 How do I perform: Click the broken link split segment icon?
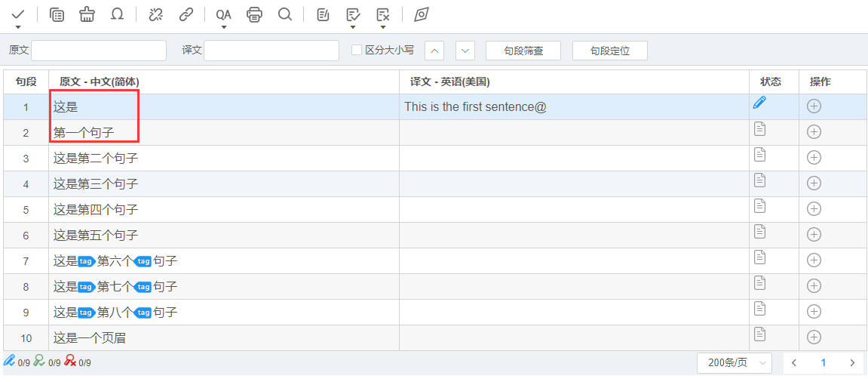pyautogui.click(x=156, y=14)
